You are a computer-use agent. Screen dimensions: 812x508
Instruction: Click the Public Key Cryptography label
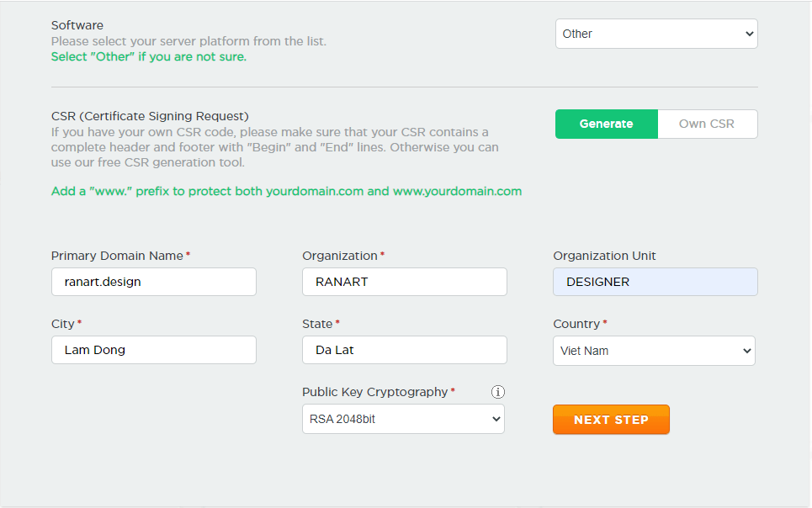click(375, 392)
